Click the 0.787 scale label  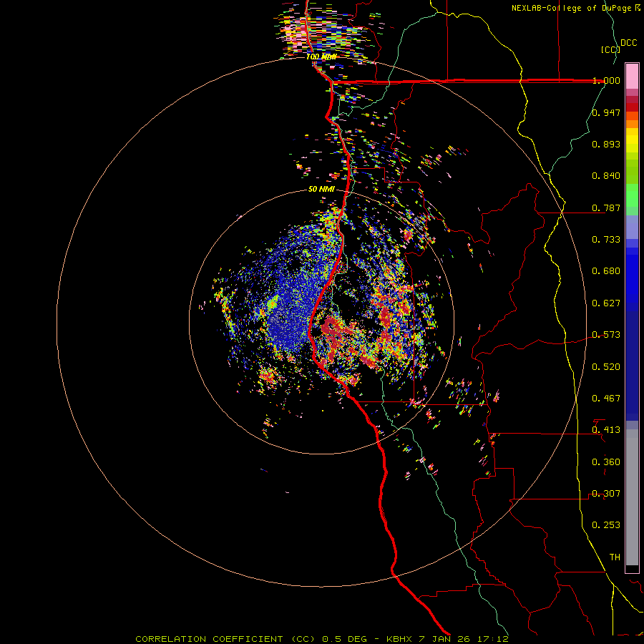click(x=606, y=208)
